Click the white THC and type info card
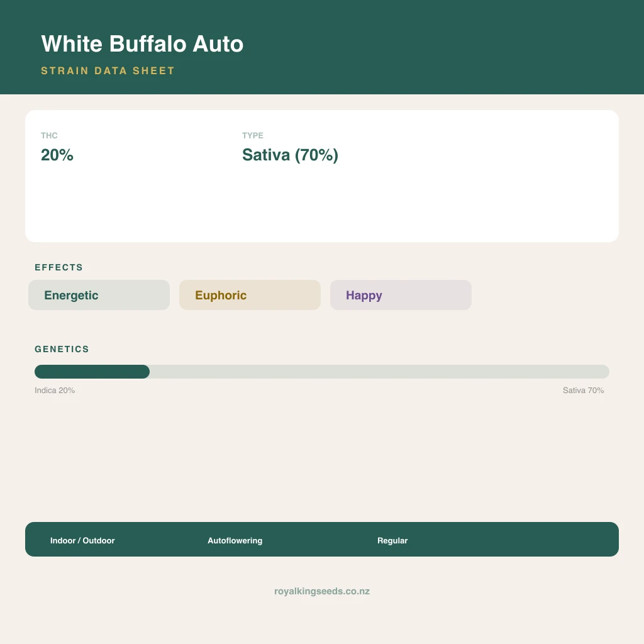 [322, 176]
